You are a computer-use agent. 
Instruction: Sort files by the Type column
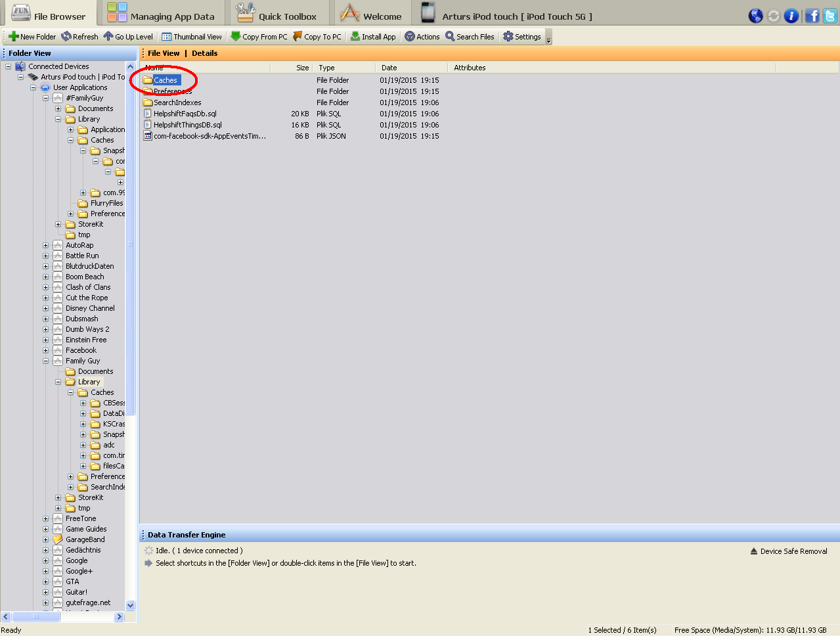point(343,68)
